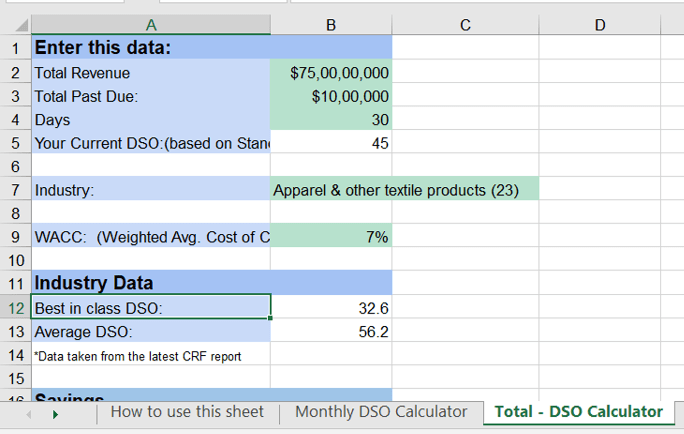The height and width of the screenshot is (434, 684).
Task: Click the 'Your Current DSO' label cell
Action: [x=151, y=143]
